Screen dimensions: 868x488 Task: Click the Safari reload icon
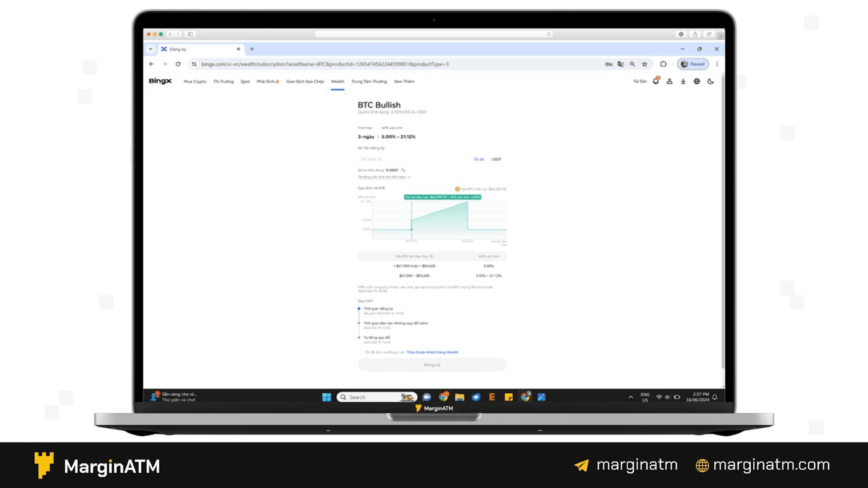click(549, 34)
